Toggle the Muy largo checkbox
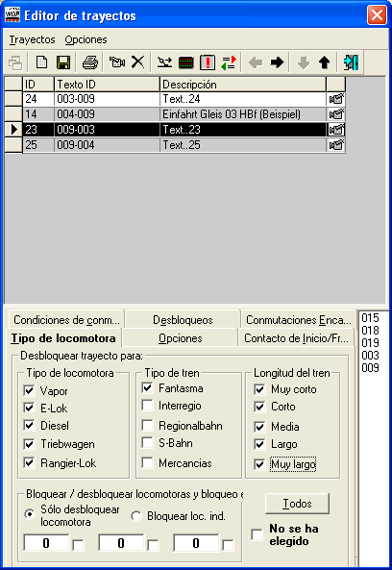The height and width of the screenshot is (570, 392). [x=259, y=464]
